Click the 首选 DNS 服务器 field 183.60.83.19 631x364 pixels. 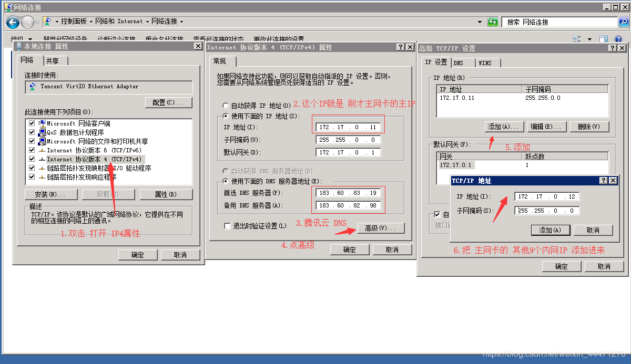coord(348,193)
